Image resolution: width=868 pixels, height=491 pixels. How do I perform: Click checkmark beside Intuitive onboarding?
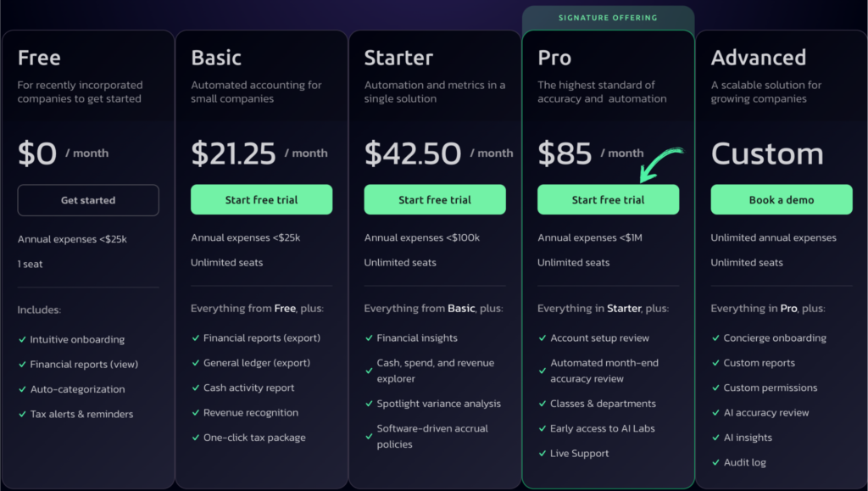click(x=22, y=340)
